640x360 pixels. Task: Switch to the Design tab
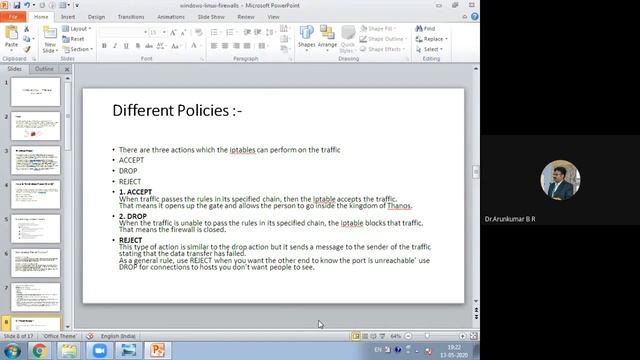click(96, 17)
